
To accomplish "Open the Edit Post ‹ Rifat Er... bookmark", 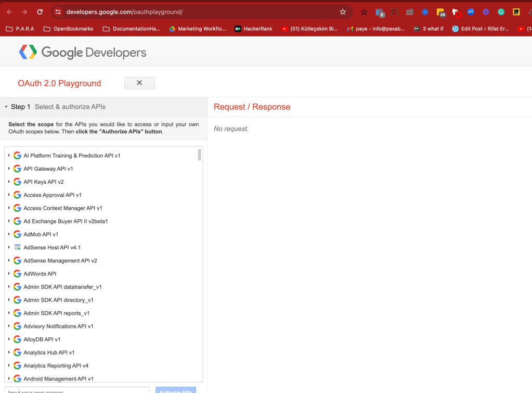I will tap(481, 29).
